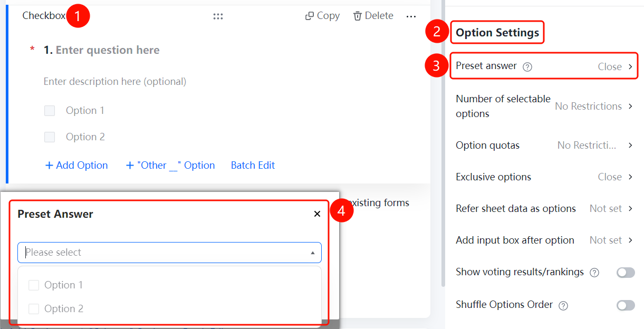Tick Option 2 in the Preset Answer list
The image size is (644, 329).
tap(34, 309)
